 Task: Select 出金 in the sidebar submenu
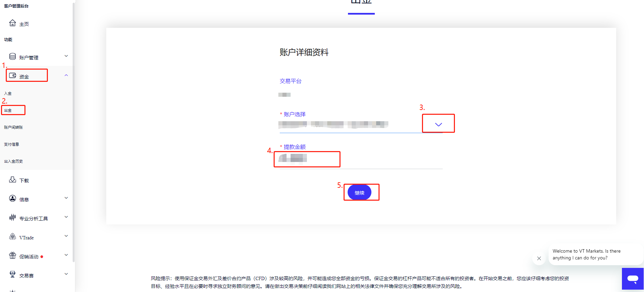pyautogui.click(x=8, y=110)
